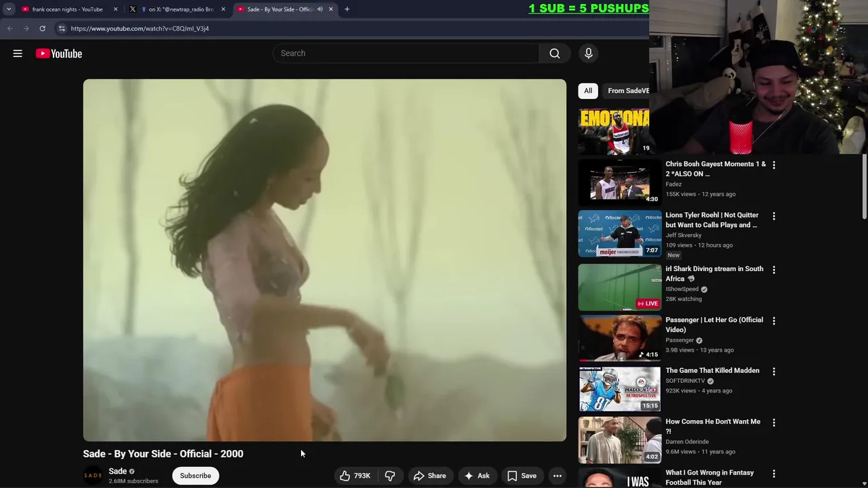Open options for How Comes He Don't

pos(774,422)
